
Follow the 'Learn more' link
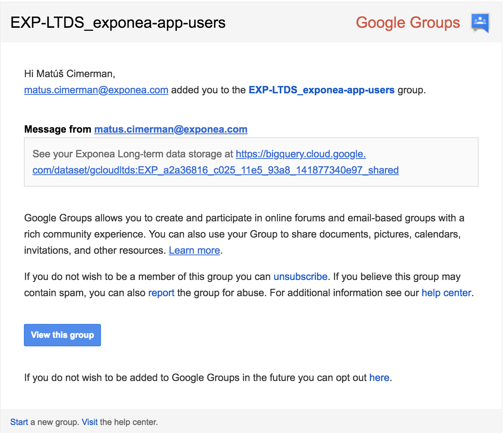(x=195, y=251)
